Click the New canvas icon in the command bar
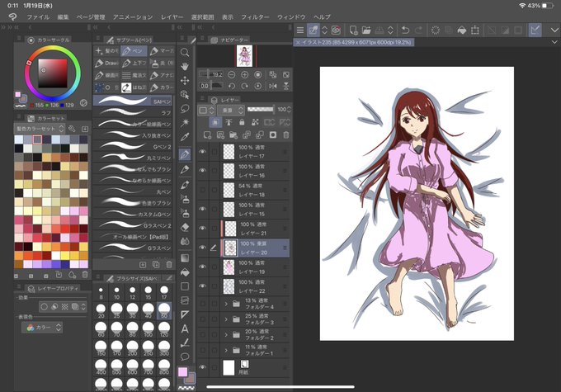The width and height of the screenshot is (561, 392). click(353, 30)
